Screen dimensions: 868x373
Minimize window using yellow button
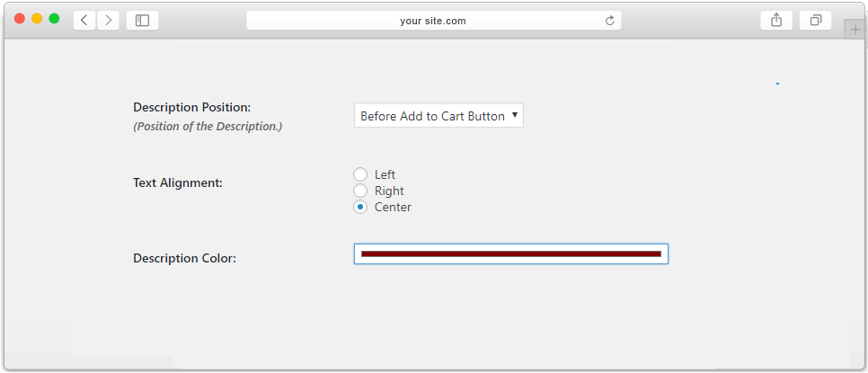point(37,18)
